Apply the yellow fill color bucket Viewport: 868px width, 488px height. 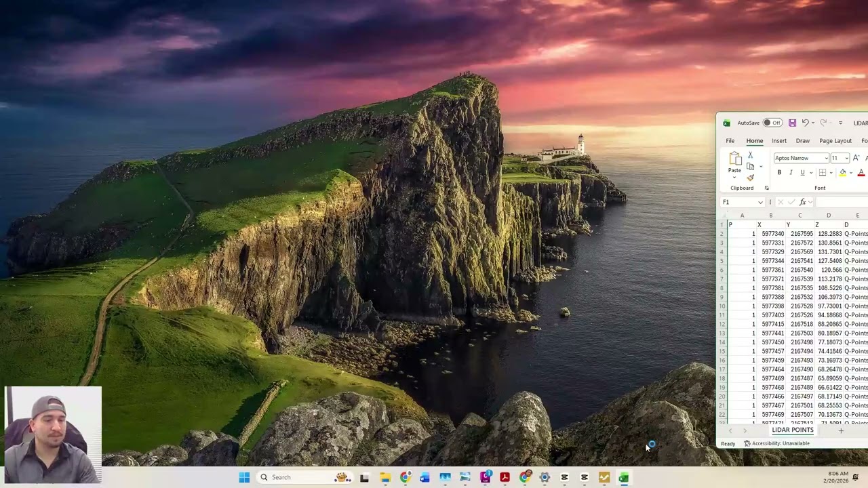(843, 173)
